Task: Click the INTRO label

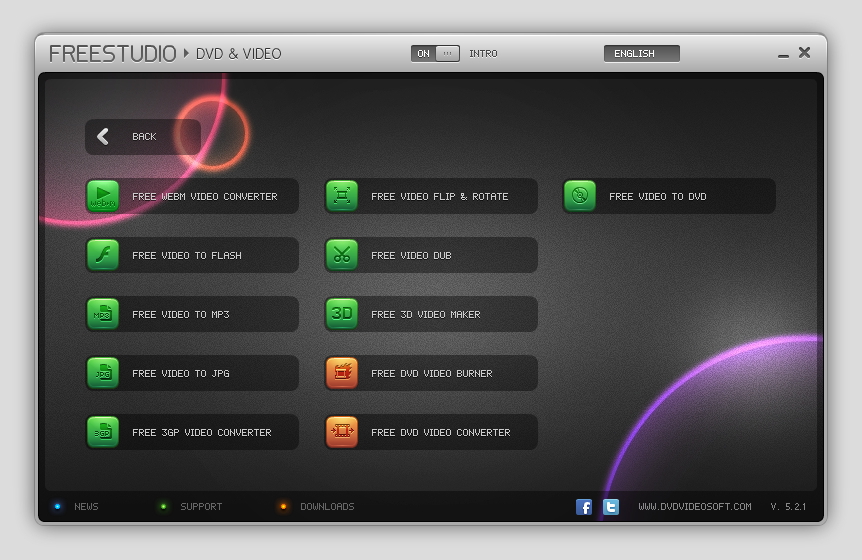Action: [x=483, y=53]
